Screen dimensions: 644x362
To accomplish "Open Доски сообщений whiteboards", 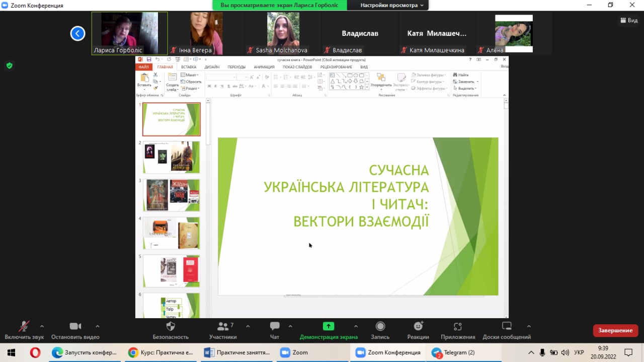I will click(x=507, y=327).
